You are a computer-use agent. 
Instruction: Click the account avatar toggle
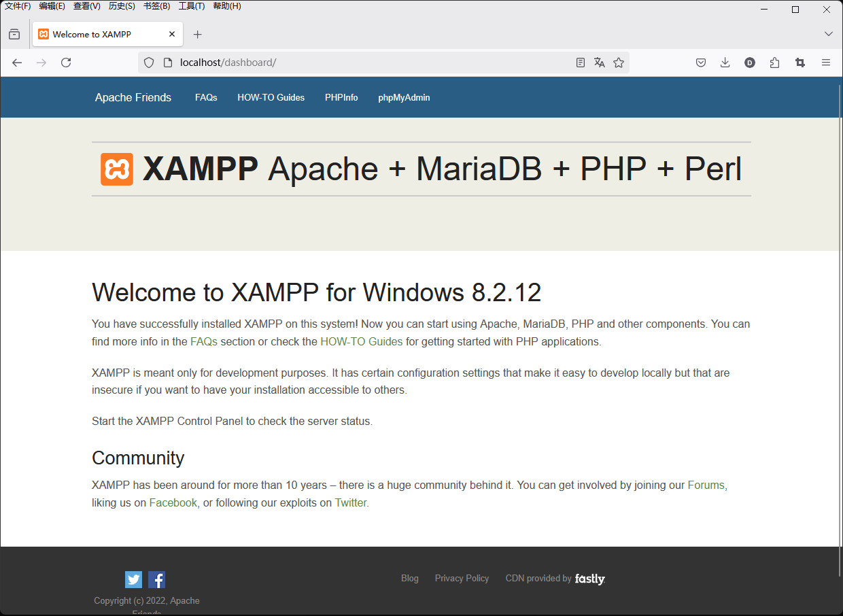749,62
